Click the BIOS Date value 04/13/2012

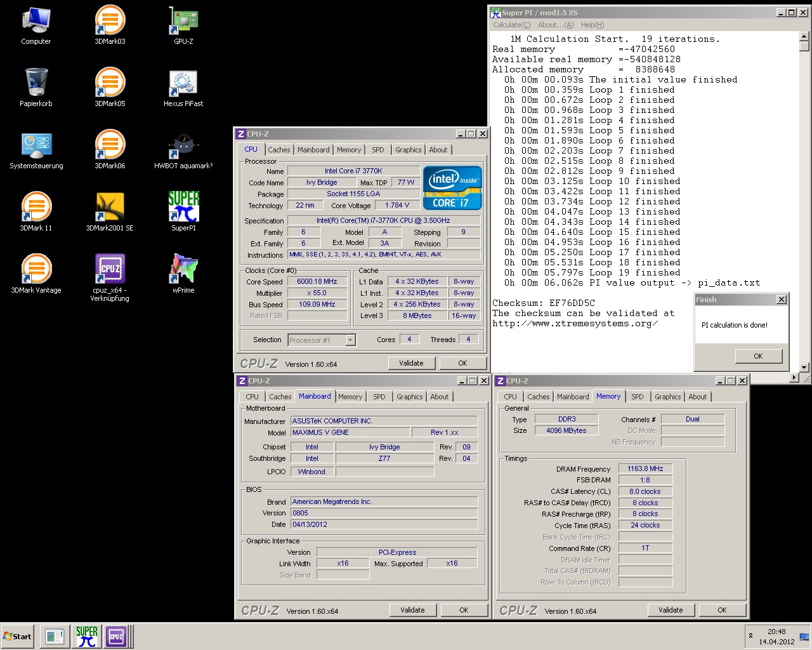click(x=384, y=524)
